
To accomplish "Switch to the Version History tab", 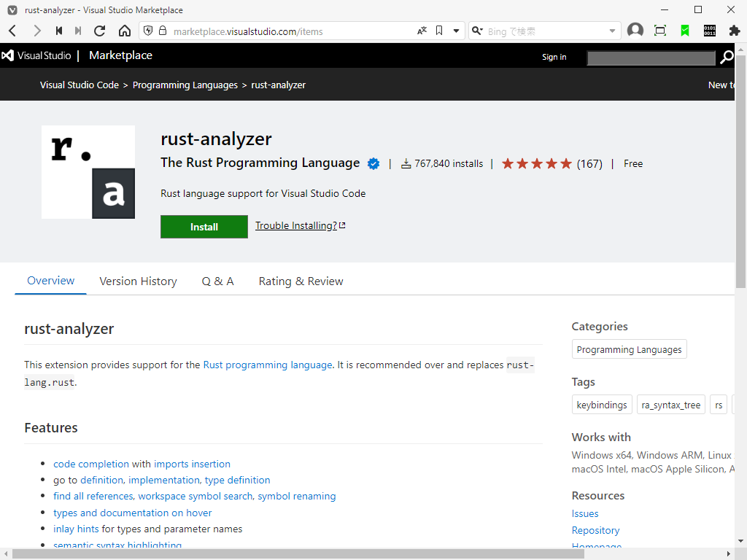I will pyautogui.click(x=138, y=281).
